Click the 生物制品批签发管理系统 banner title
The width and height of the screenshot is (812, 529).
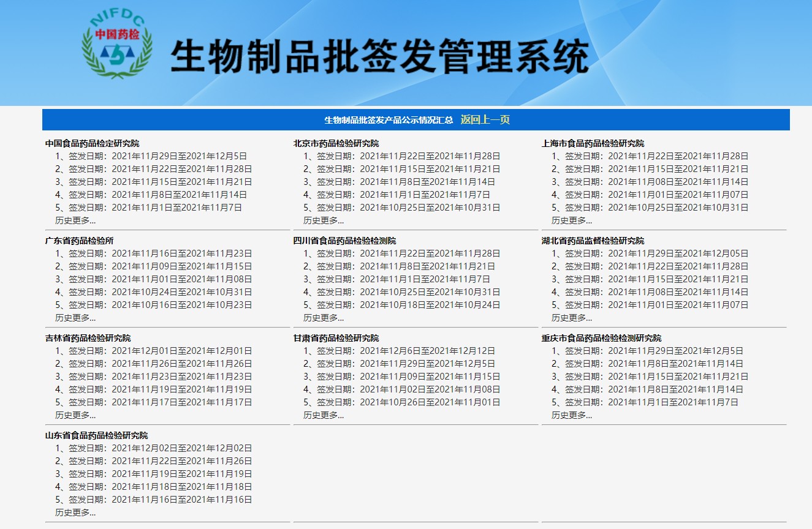[x=380, y=57]
